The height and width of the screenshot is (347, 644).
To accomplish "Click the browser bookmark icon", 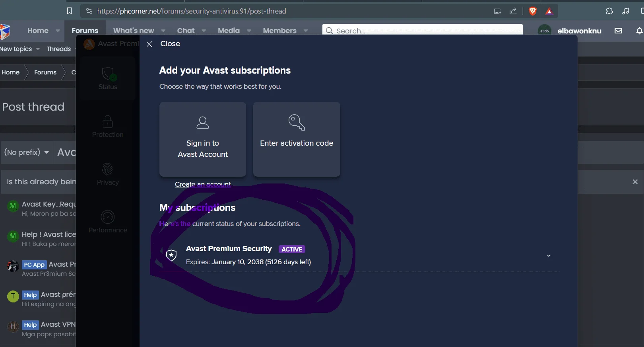I will pyautogui.click(x=70, y=11).
